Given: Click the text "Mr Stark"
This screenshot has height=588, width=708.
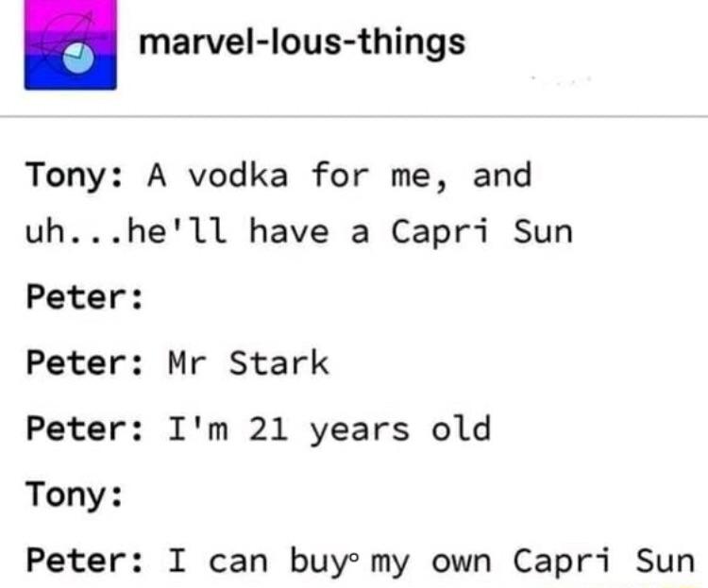Looking at the screenshot, I should pyautogui.click(x=248, y=362).
